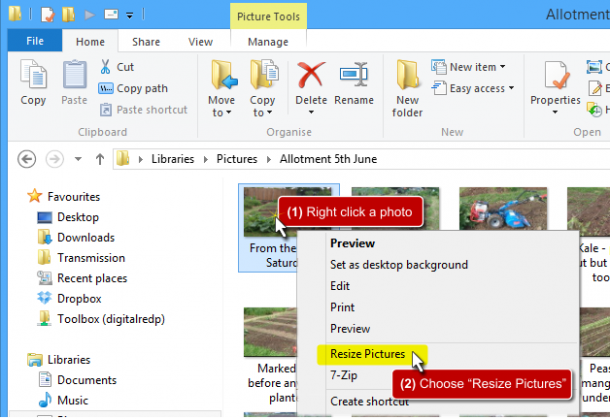Click the Cut scissors icon
The width and height of the screenshot is (610, 419).
pos(105,67)
